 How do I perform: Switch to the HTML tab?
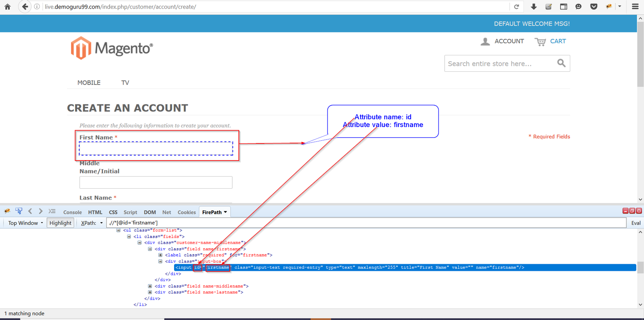95,212
